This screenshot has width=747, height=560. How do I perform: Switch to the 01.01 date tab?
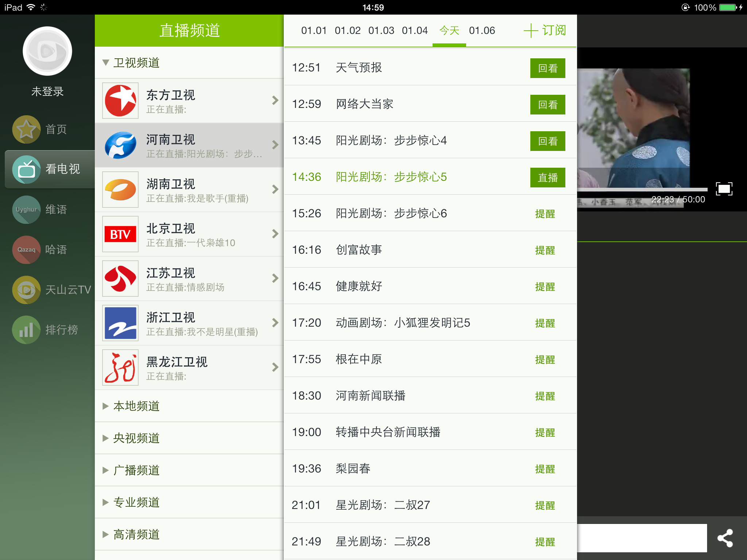click(314, 31)
